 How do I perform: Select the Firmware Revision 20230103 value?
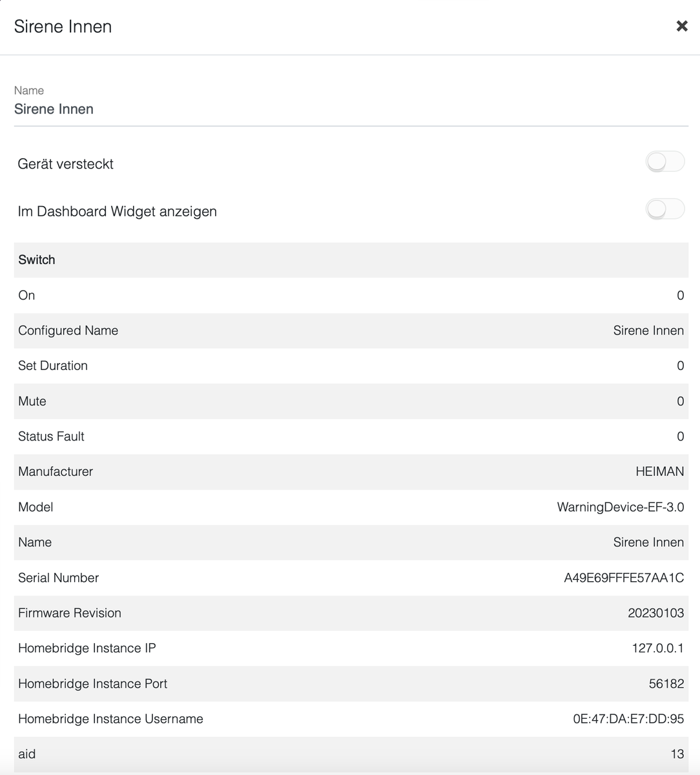(x=655, y=613)
